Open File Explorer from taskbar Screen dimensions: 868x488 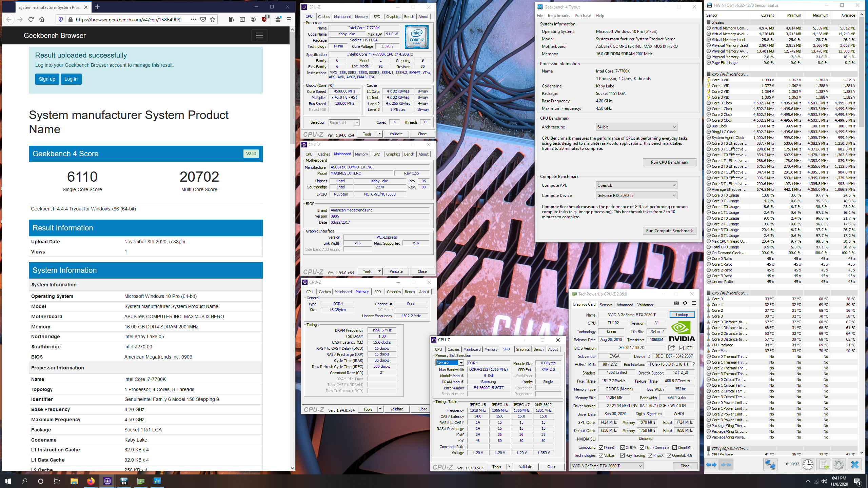(74, 481)
